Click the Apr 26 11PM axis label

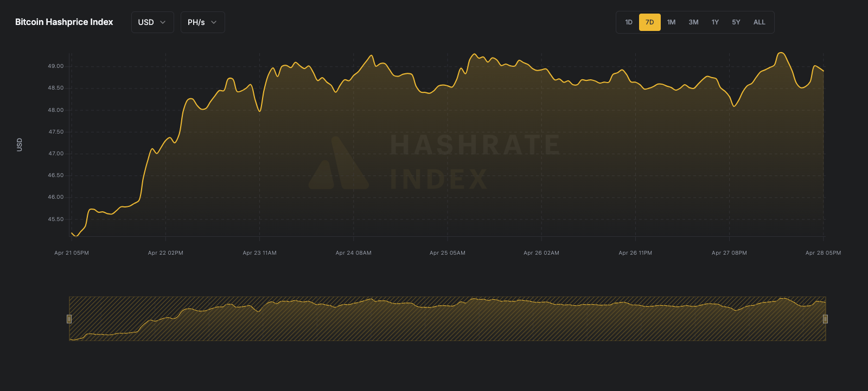[x=635, y=253]
